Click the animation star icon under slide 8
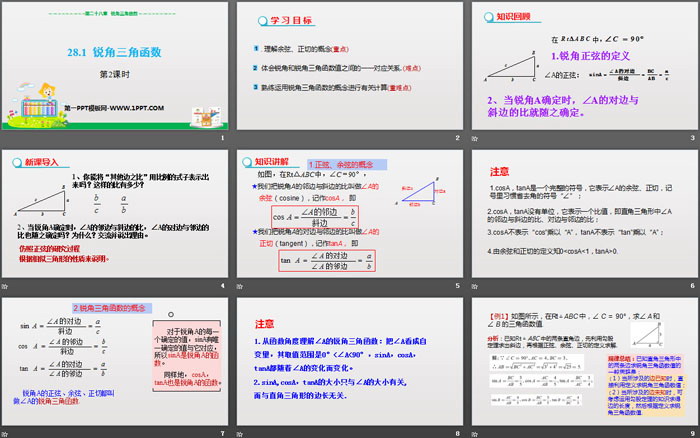700x438 pixels. tap(240, 434)
